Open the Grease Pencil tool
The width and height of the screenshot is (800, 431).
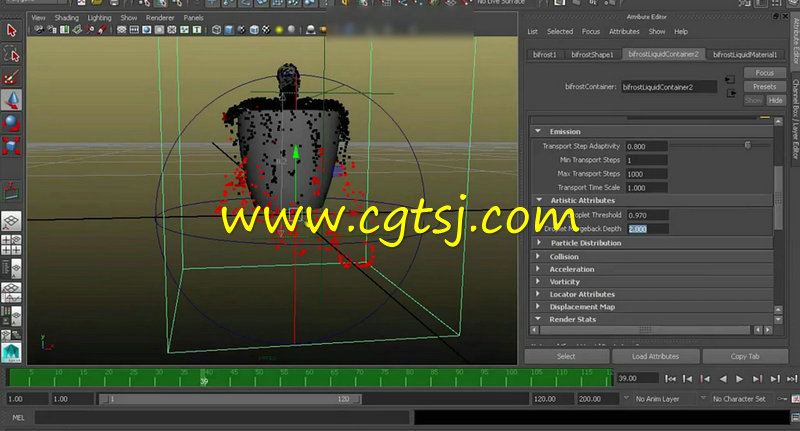(x=102, y=30)
